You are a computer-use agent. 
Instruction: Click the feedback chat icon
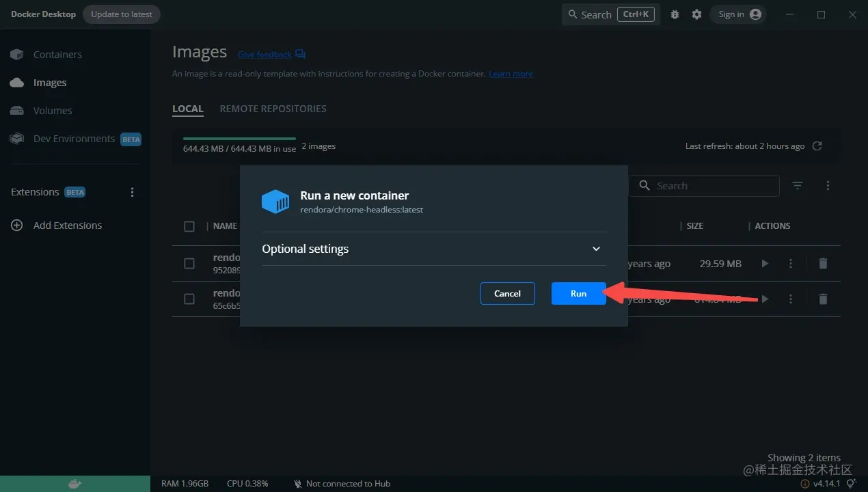click(300, 55)
